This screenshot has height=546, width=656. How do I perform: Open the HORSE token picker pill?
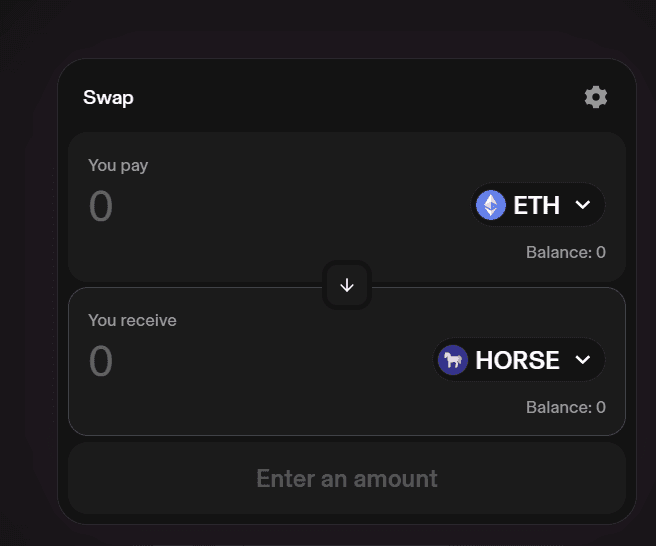(519, 359)
